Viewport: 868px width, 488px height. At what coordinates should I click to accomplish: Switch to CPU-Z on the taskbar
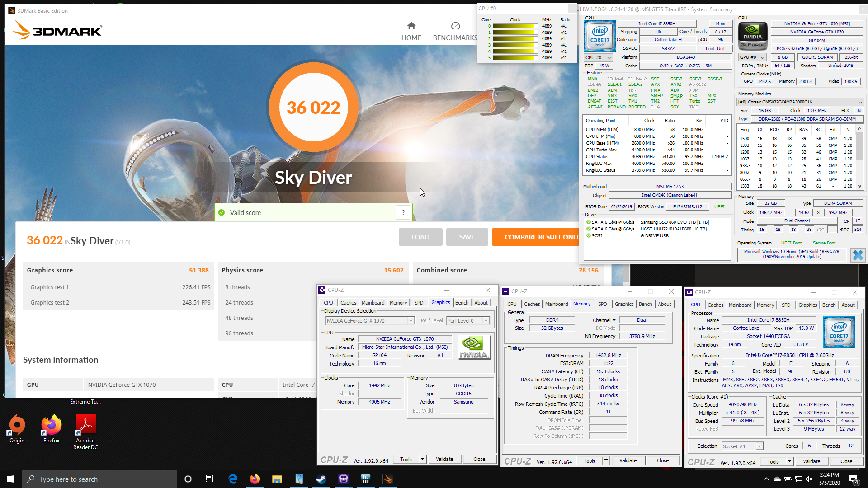point(343,479)
